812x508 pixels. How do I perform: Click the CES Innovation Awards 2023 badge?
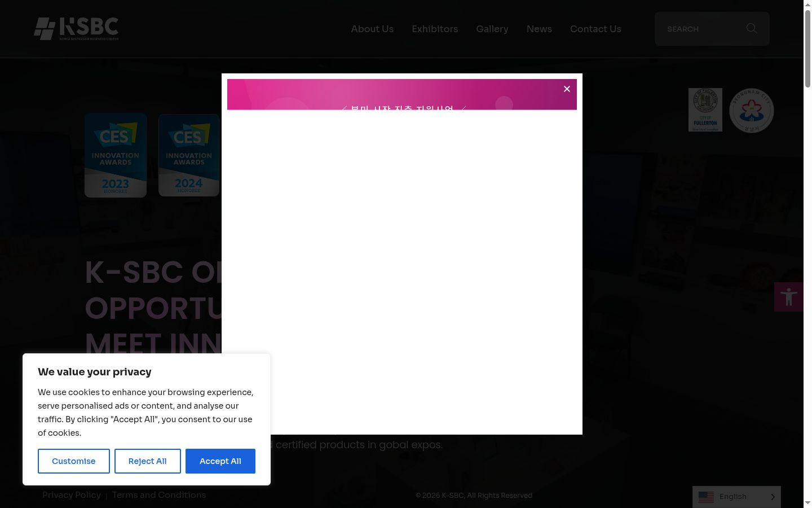tap(116, 155)
